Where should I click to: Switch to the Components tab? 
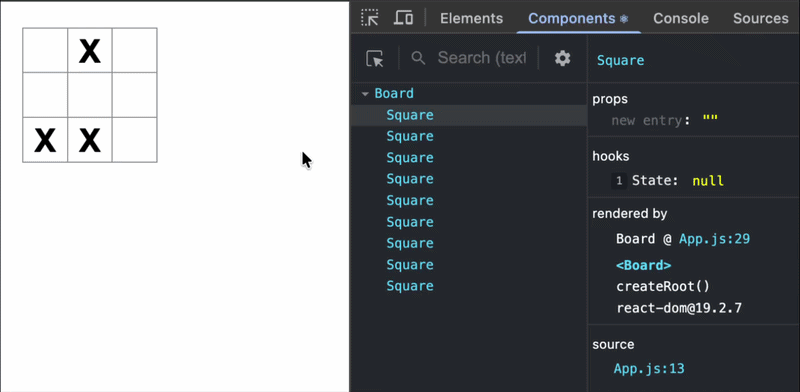point(578,18)
